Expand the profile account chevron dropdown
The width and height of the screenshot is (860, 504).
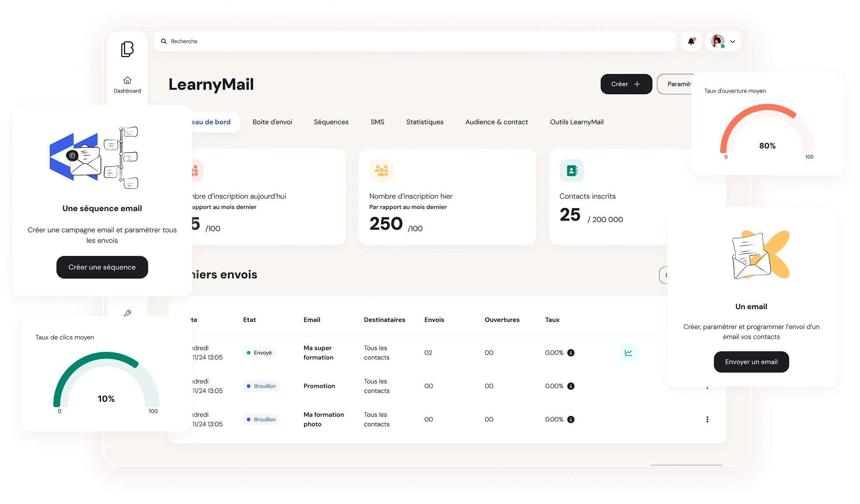(733, 41)
